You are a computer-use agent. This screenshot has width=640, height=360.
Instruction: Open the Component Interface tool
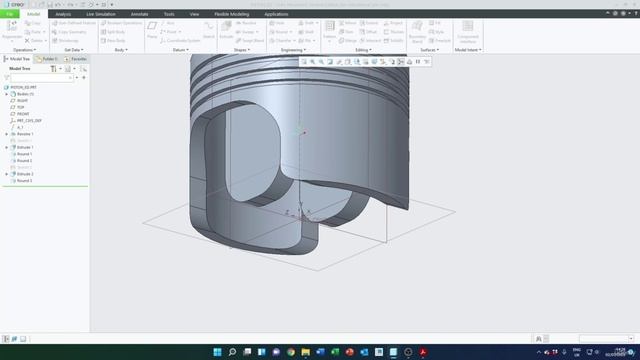(x=468, y=32)
